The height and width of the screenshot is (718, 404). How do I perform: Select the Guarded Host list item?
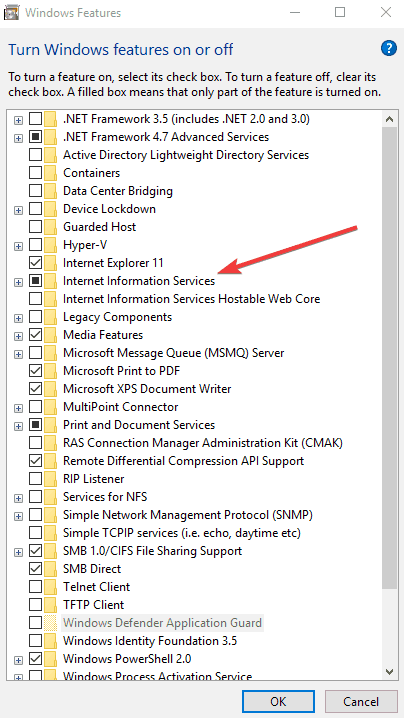99,227
